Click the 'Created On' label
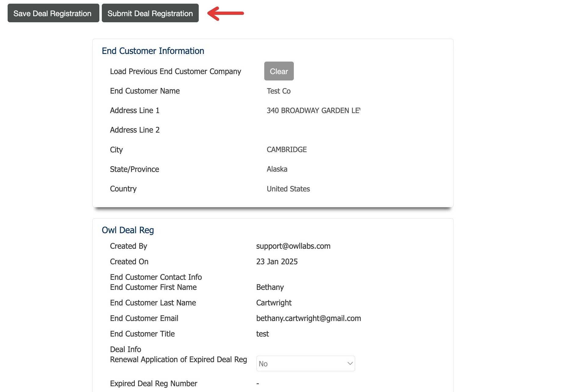The width and height of the screenshot is (584, 392). (129, 262)
